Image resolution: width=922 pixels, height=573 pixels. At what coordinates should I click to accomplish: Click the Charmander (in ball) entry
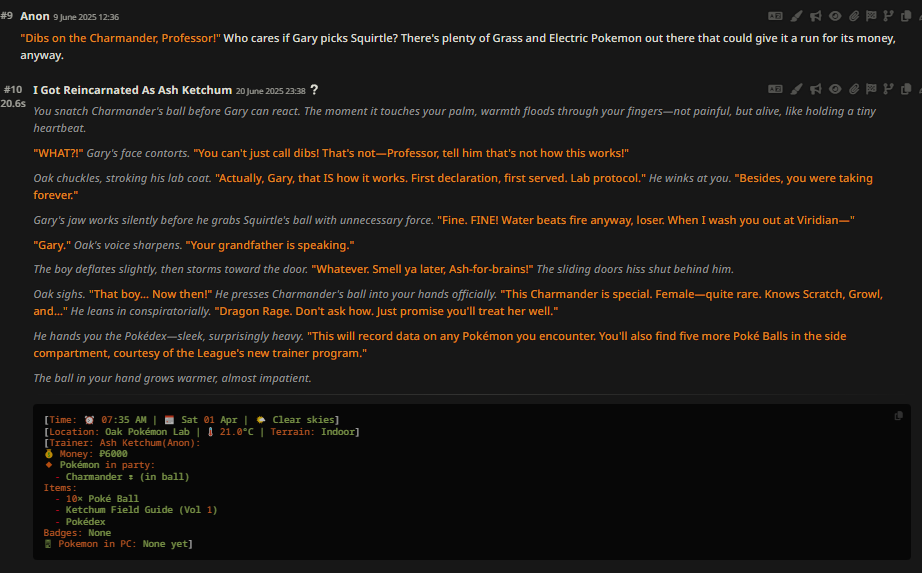122,477
